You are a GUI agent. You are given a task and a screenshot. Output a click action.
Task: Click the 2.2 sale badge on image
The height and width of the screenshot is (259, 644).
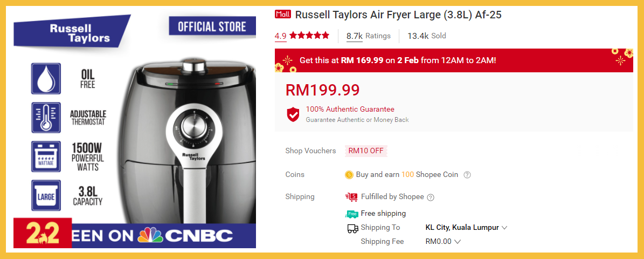[x=43, y=233]
